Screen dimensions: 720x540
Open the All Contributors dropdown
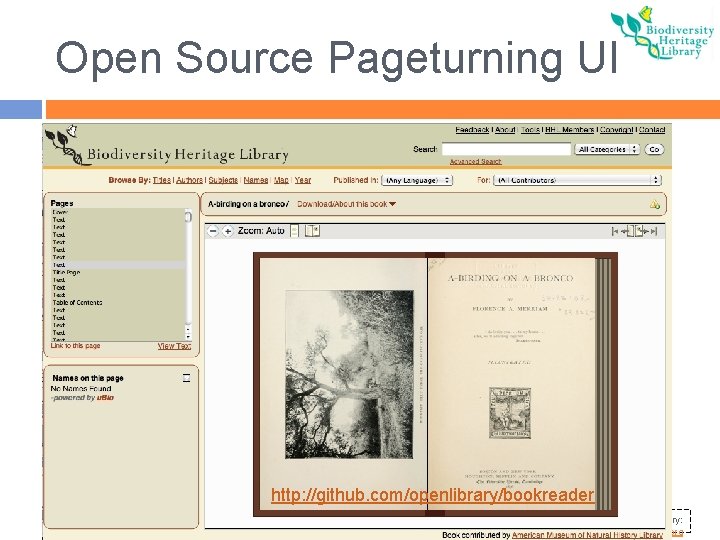click(577, 180)
